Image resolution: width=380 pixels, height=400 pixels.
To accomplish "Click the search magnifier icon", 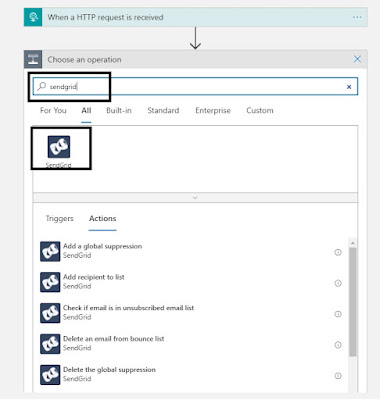I will coord(42,86).
